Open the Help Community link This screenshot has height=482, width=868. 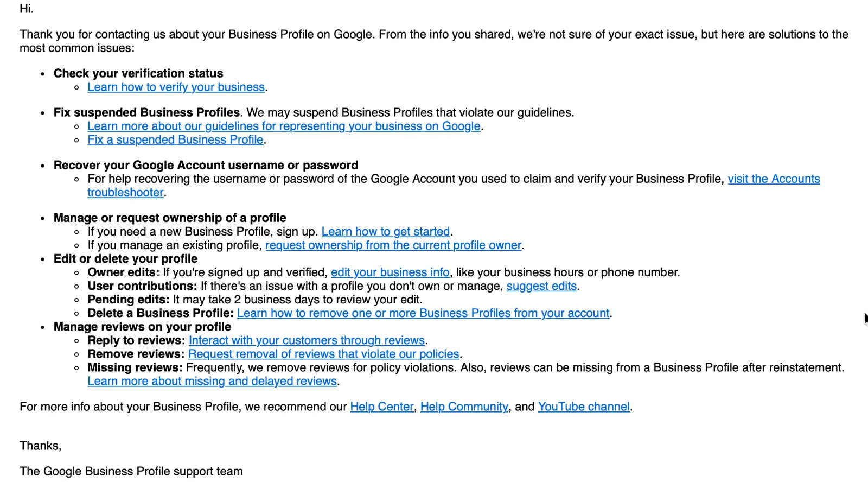pos(464,407)
